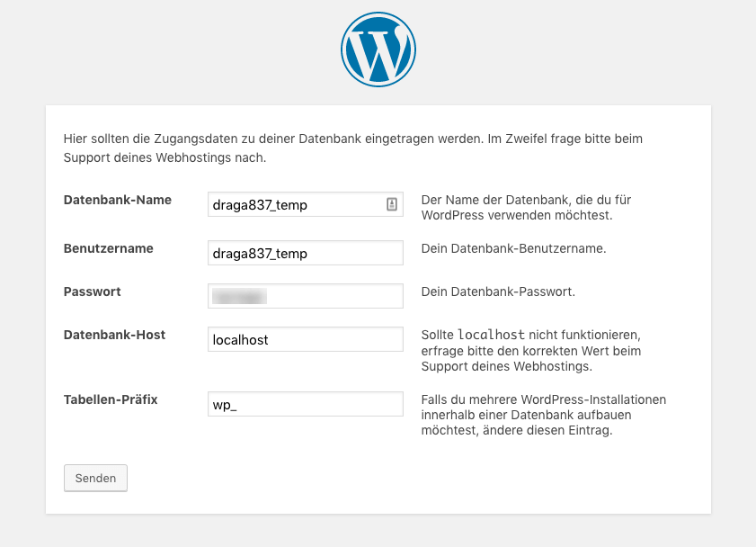Click the description starting "Falls du mehrere"
The image size is (756, 547).
[x=543, y=415]
